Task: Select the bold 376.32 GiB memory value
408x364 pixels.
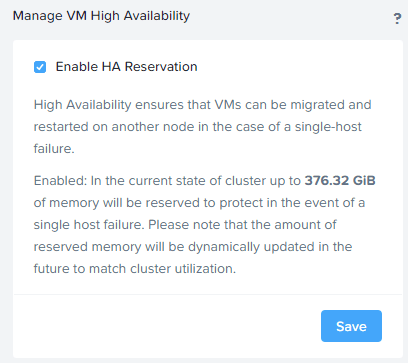Action: 340,181
